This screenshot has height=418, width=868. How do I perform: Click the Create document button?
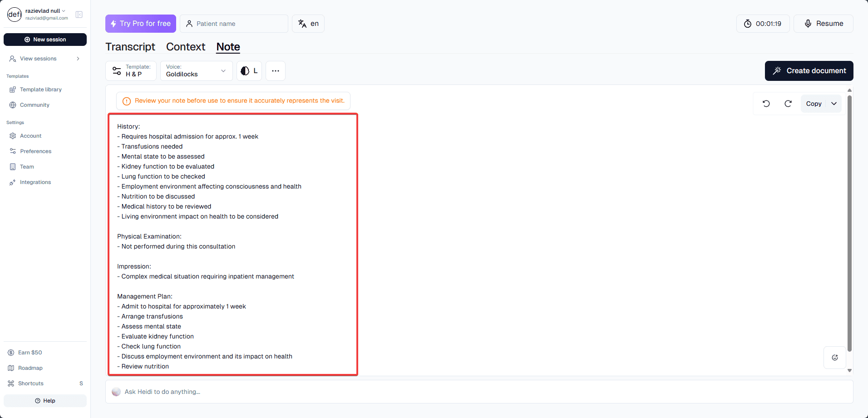point(809,71)
